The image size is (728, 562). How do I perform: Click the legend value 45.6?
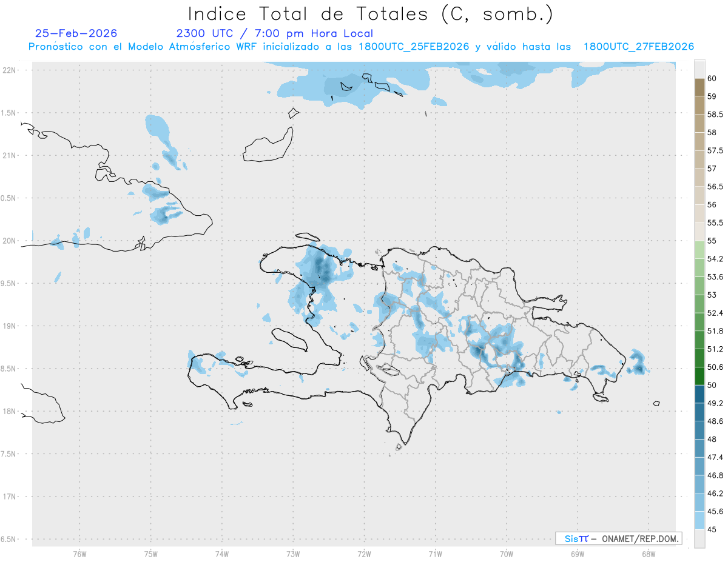tap(715, 511)
